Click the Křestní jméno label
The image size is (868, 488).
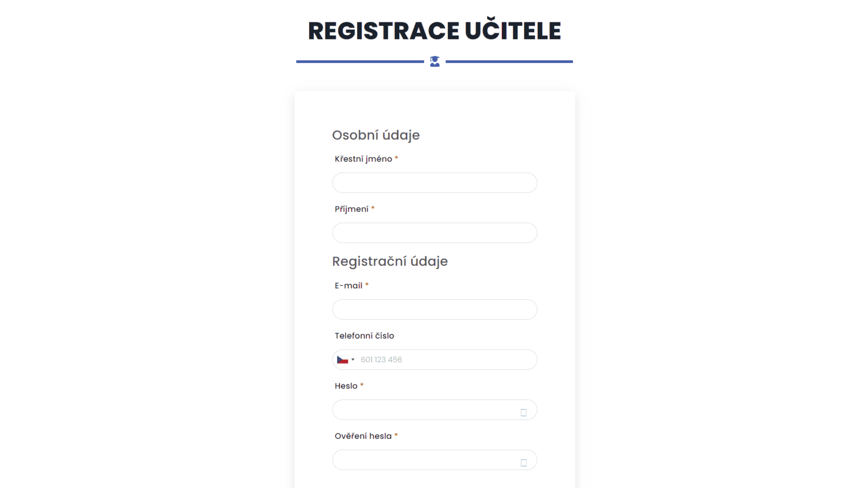coord(363,159)
